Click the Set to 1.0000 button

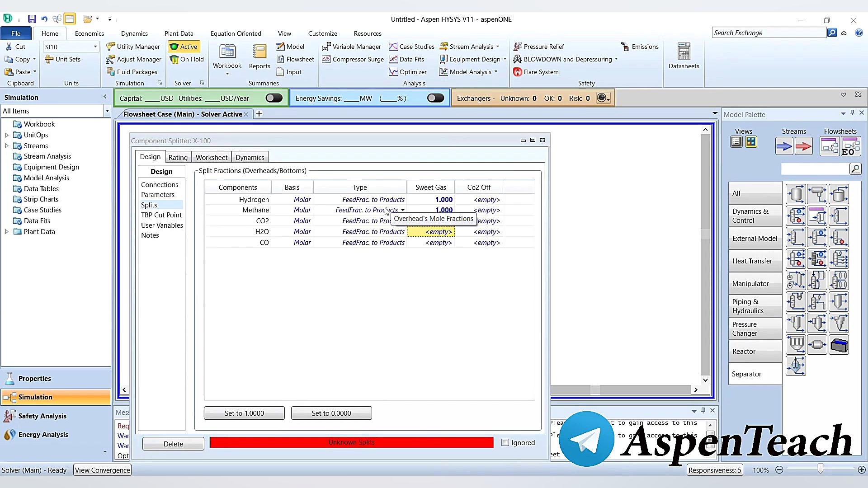click(x=244, y=413)
